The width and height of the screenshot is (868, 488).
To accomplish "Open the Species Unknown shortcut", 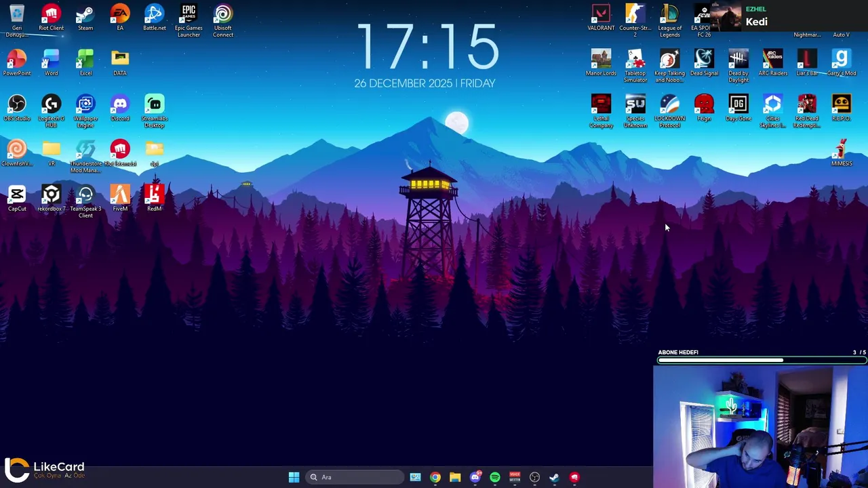I will pyautogui.click(x=635, y=111).
